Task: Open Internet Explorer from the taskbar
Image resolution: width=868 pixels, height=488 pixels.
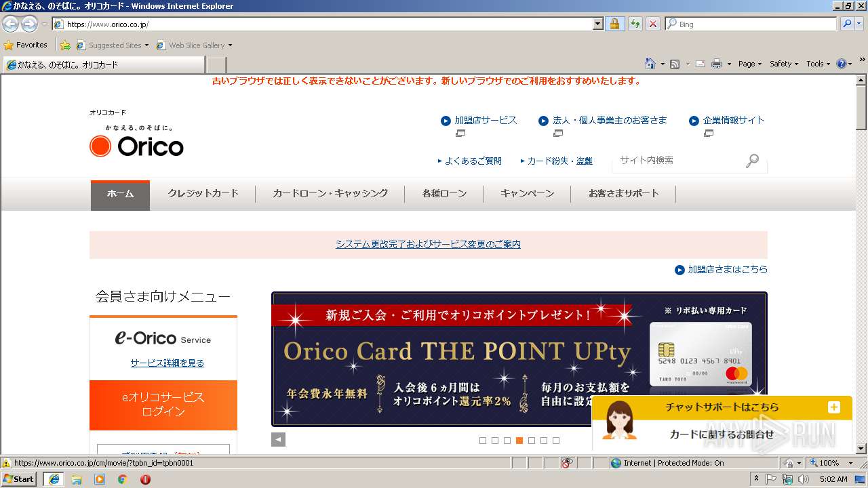Action: [x=54, y=479]
